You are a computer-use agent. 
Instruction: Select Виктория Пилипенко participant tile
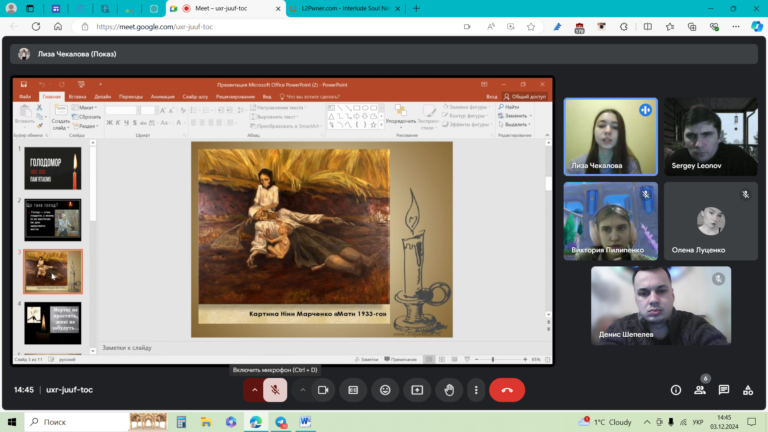click(611, 221)
